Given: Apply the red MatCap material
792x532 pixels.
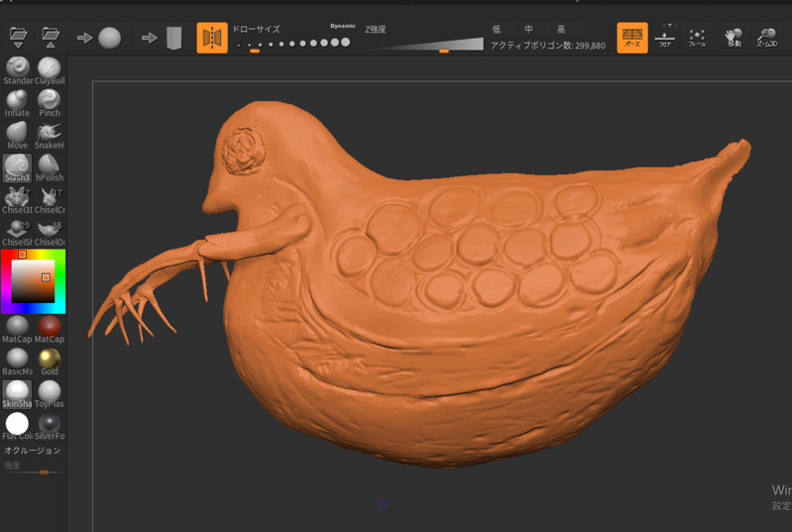Looking at the screenshot, I should click(x=50, y=330).
